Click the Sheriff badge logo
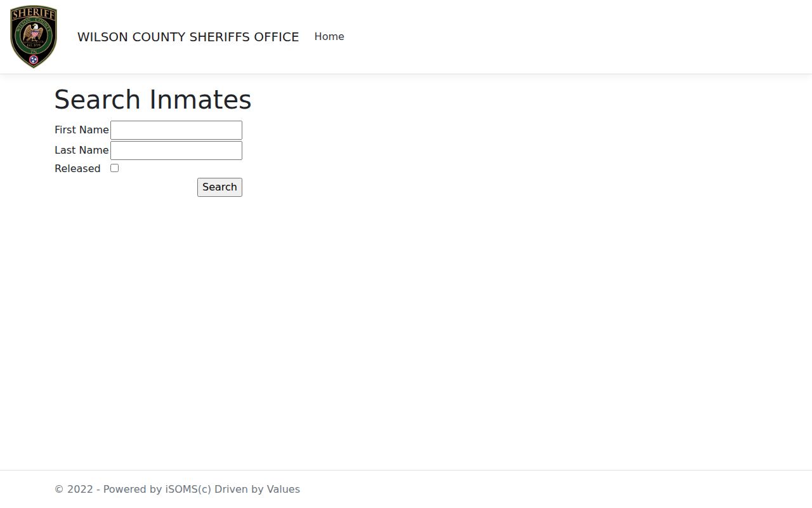The width and height of the screenshot is (812, 508). 34,37
